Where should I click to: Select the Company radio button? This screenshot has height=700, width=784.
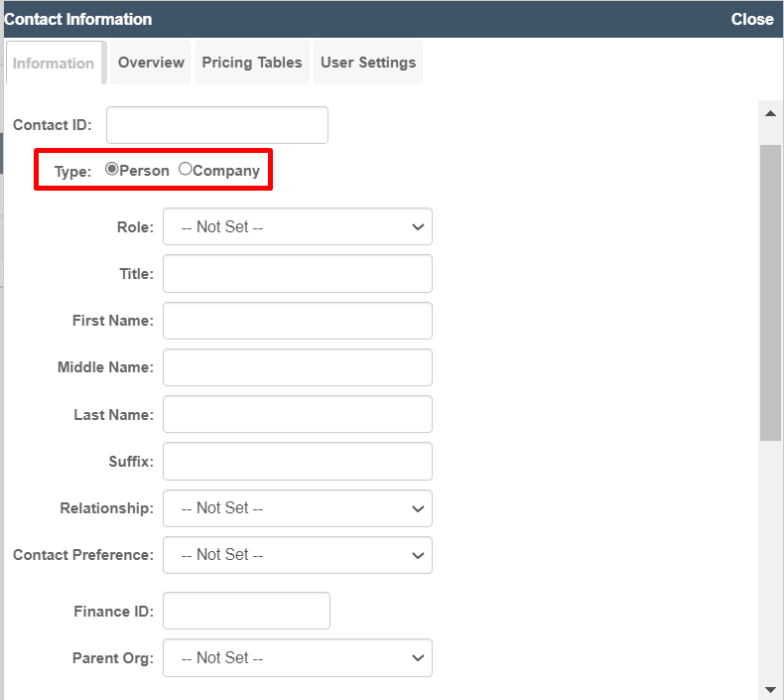tap(185, 169)
